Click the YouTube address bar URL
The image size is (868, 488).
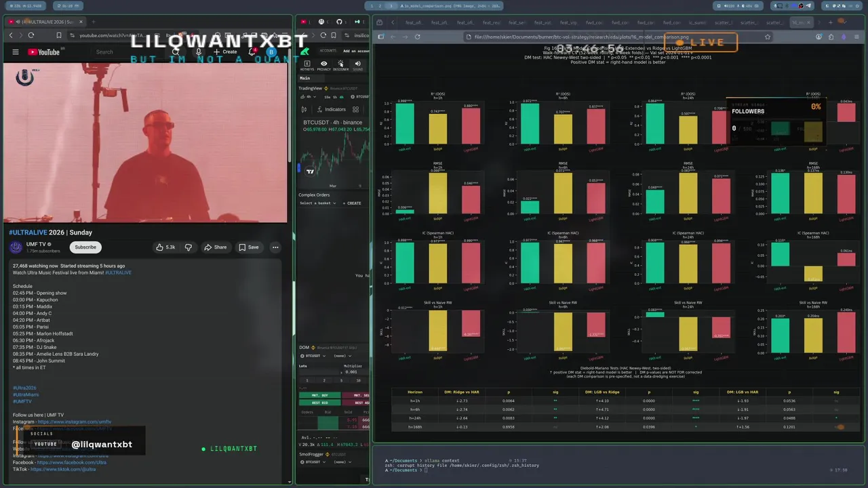coord(112,35)
